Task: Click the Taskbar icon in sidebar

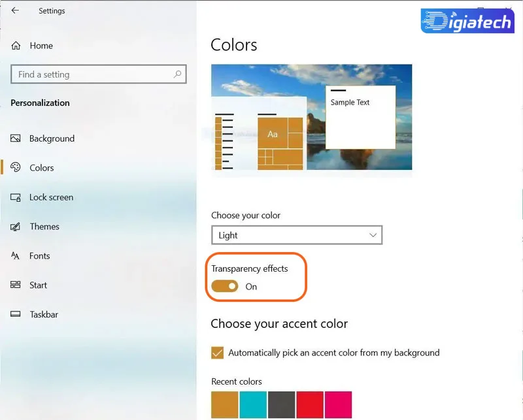Action: (x=15, y=314)
